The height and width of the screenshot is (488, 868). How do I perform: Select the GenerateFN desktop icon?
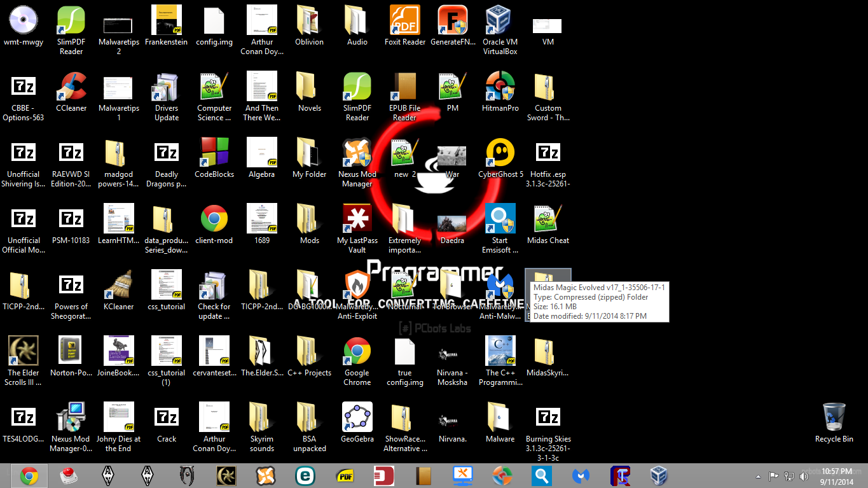tap(453, 25)
